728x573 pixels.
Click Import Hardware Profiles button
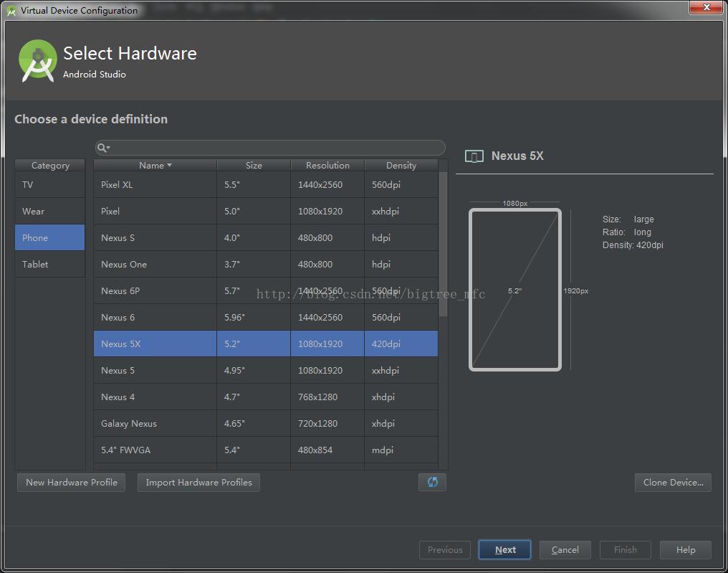[198, 482]
